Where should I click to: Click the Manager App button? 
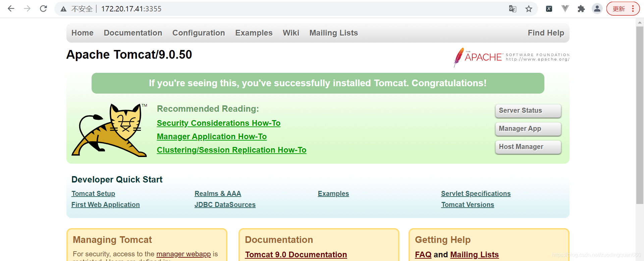(x=528, y=129)
